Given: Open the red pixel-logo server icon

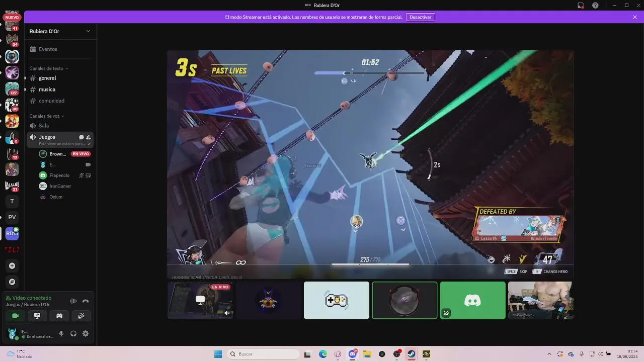Looking at the screenshot, I should pyautogui.click(x=12, y=249).
